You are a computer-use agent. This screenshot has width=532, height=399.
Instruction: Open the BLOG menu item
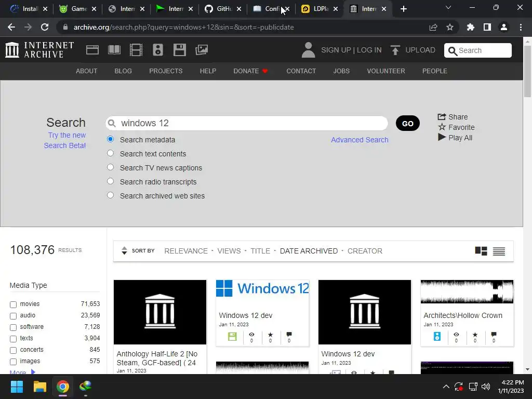coord(123,71)
